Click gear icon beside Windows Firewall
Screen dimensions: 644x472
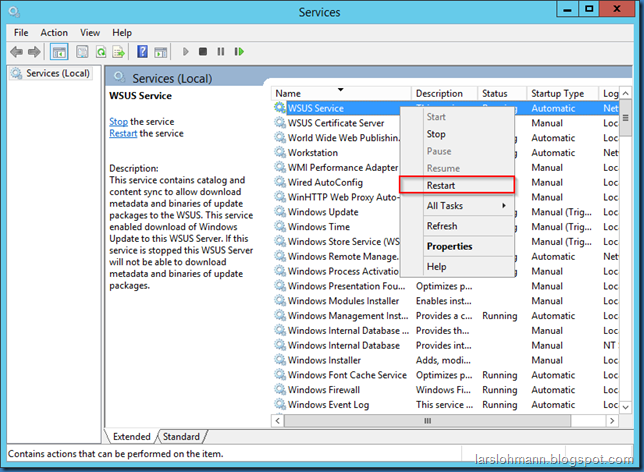pyautogui.click(x=280, y=389)
